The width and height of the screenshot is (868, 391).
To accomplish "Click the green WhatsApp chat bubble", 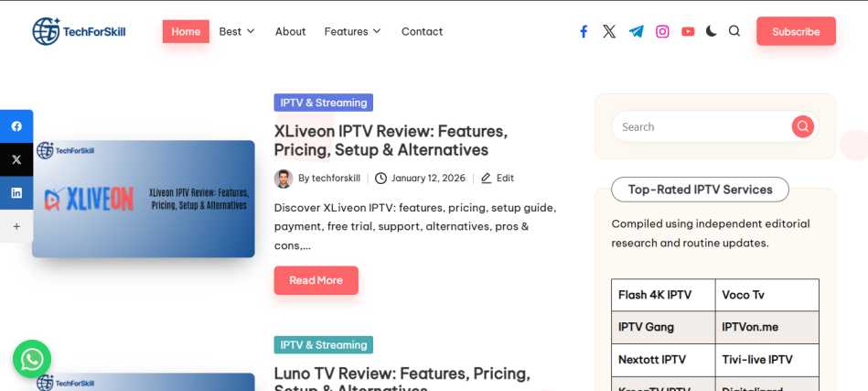I will [x=32, y=359].
